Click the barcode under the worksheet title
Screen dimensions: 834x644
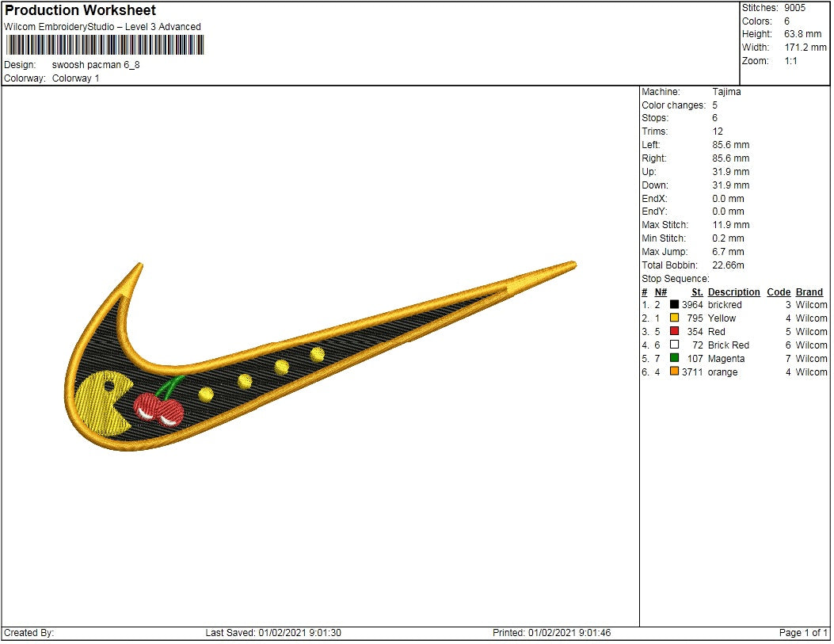105,45
